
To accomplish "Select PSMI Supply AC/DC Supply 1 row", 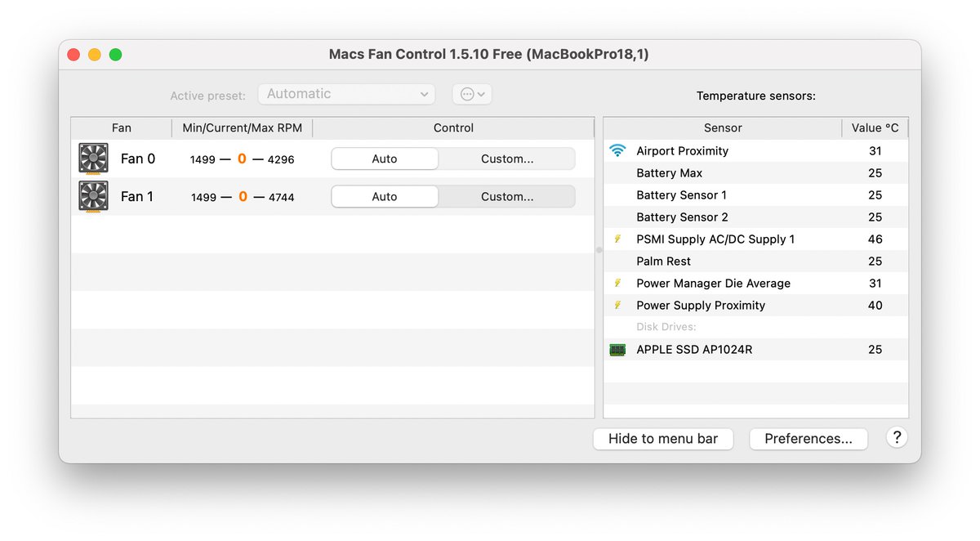I will coord(755,239).
